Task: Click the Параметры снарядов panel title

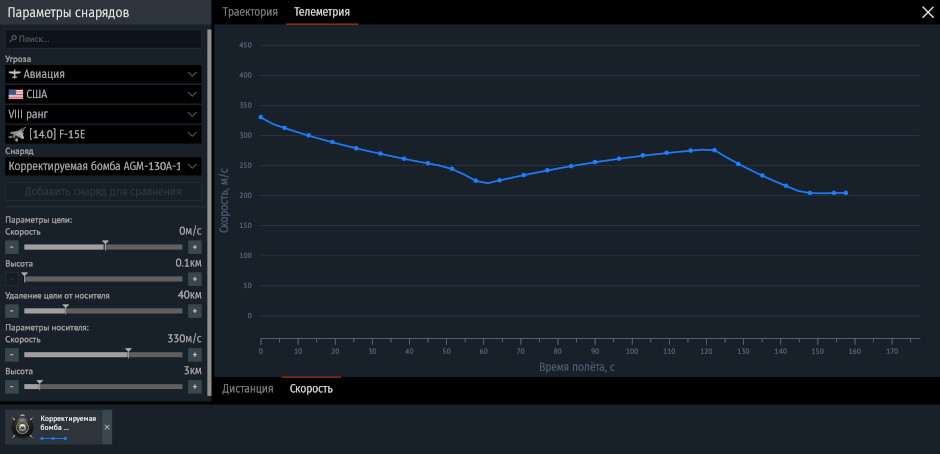Action: pos(68,13)
